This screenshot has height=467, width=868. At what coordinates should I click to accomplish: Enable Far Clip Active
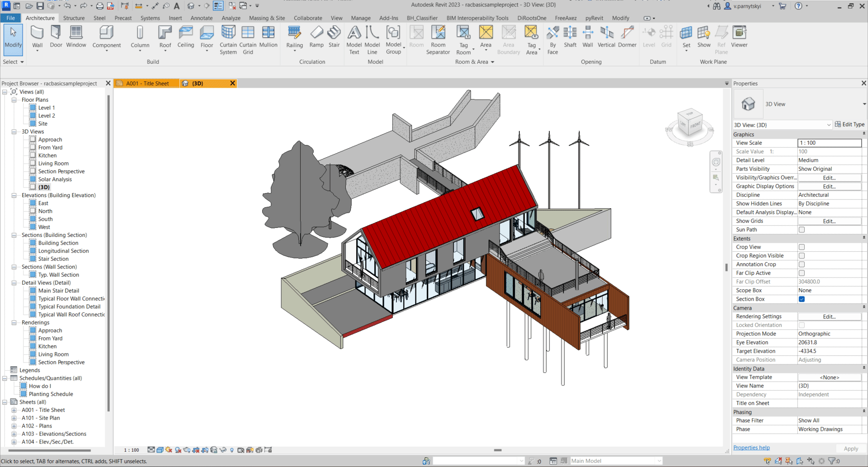click(x=802, y=273)
